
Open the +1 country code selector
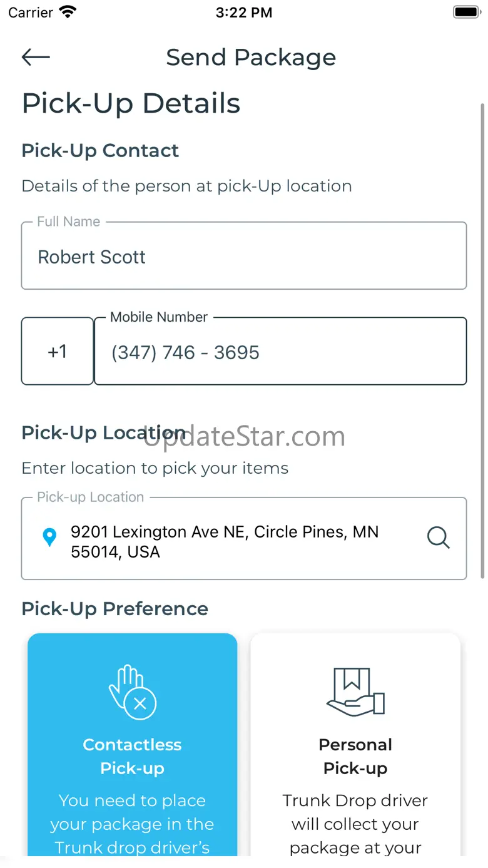coord(58,351)
